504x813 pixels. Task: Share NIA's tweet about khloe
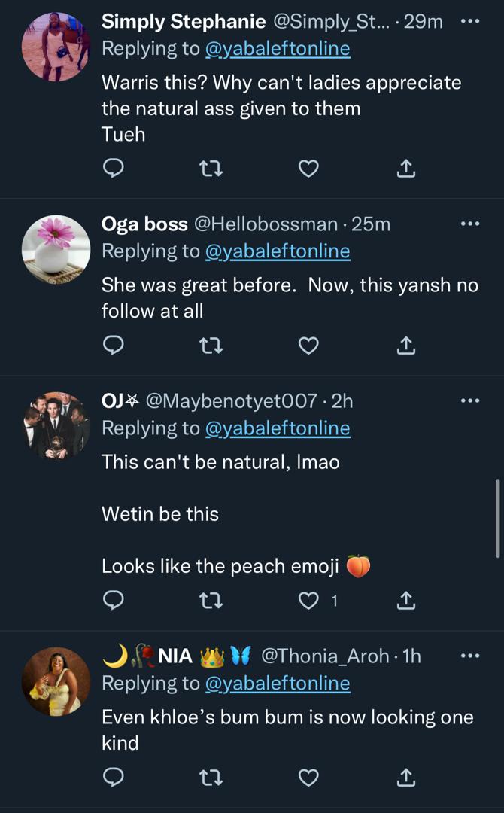coord(405,776)
